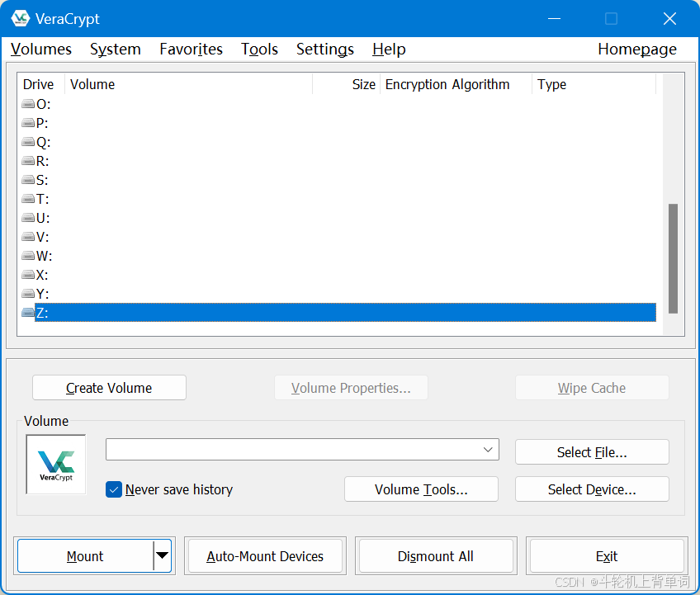The height and width of the screenshot is (595, 700).
Task: Open the Volumes menu
Action: [x=41, y=49]
